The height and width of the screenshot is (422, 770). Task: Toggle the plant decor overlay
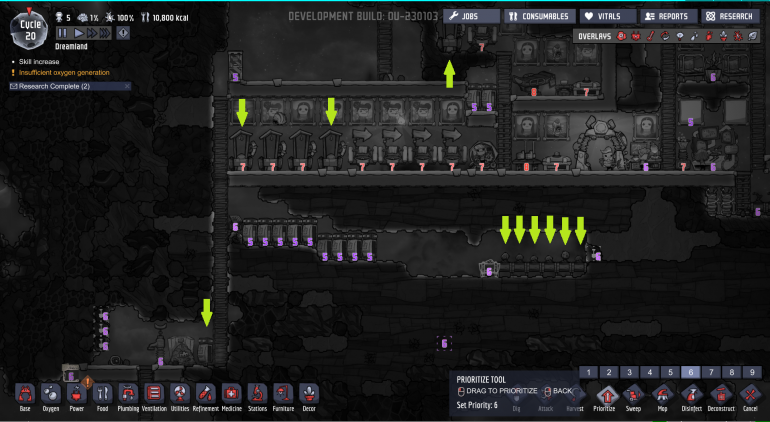pos(723,36)
